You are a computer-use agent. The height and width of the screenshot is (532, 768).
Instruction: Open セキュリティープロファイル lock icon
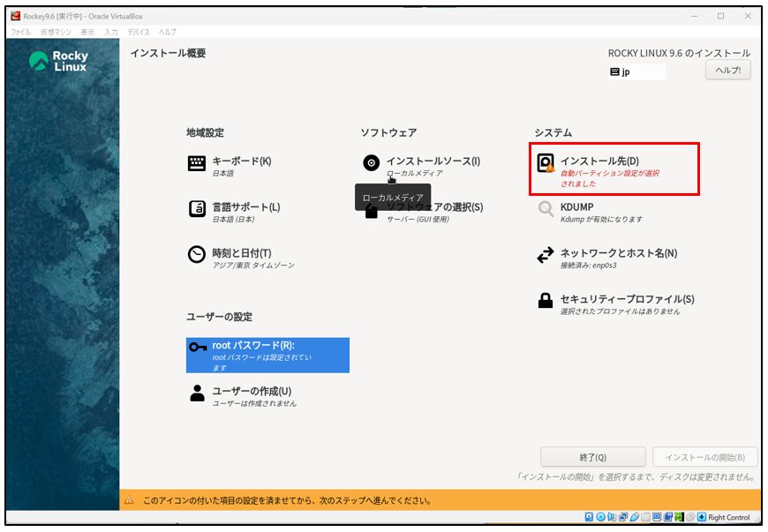(546, 301)
